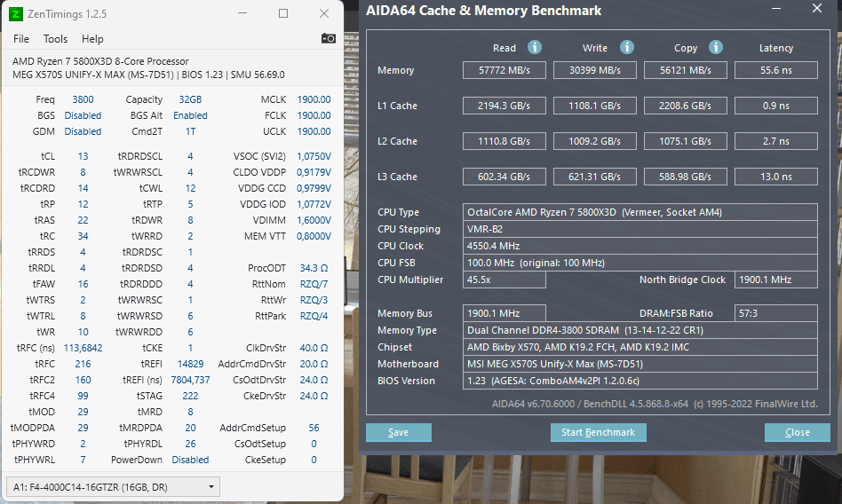Click the L2 Cache Read value 1110.8 GB/s
The height and width of the screenshot is (504, 842).
(504, 141)
